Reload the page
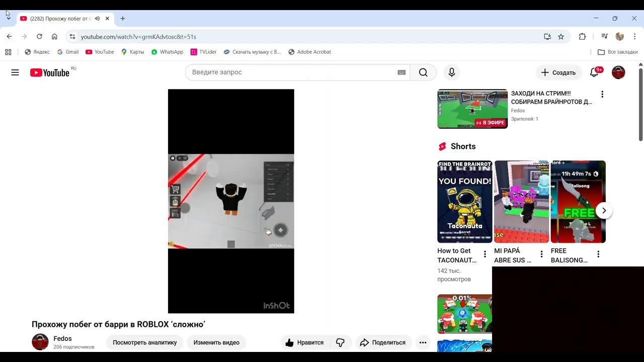 (x=39, y=37)
